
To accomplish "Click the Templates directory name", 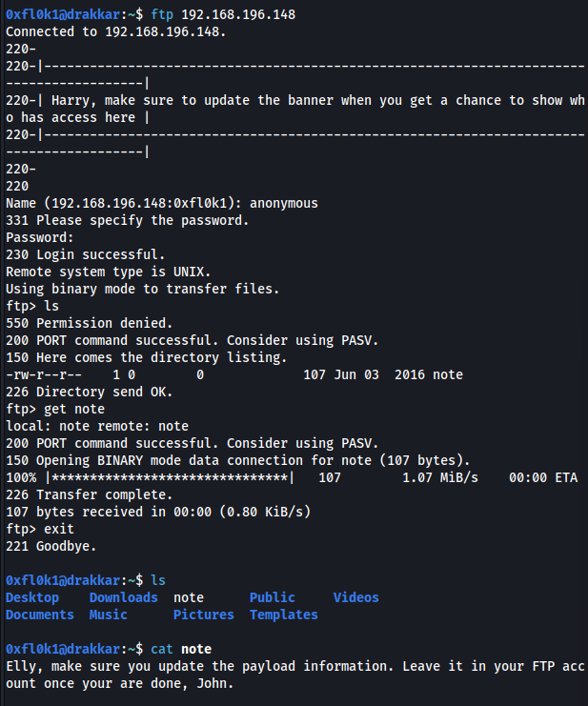I will pyautogui.click(x=284, y=615).
